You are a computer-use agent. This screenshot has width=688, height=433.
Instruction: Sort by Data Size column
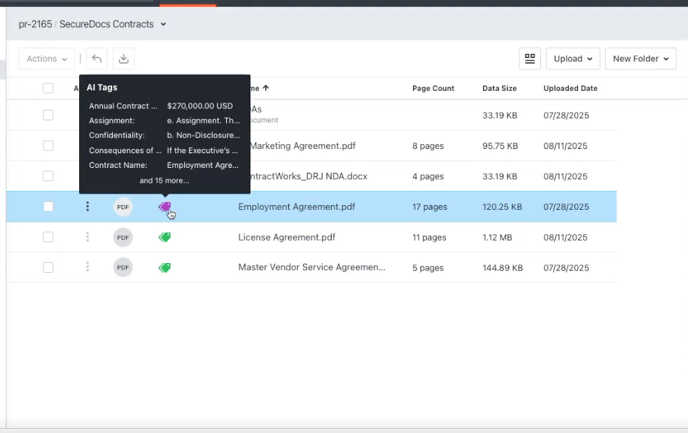[499, 88]
